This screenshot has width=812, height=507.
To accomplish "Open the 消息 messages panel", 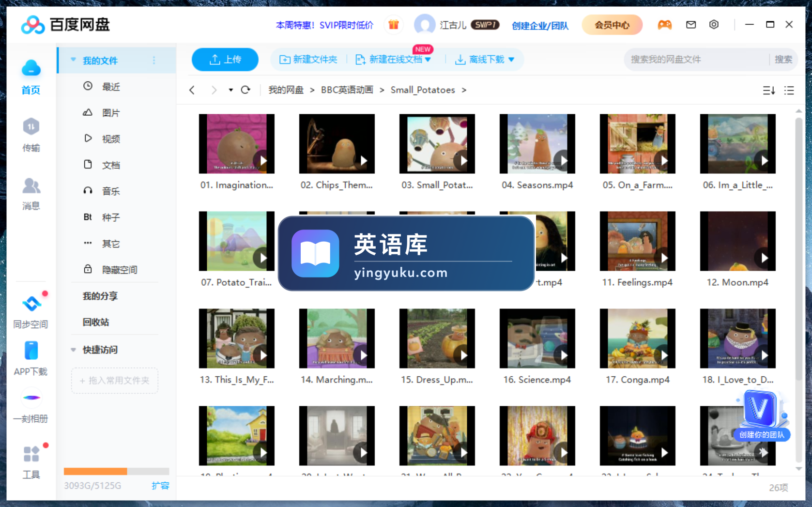I will [x=31, y=186].
